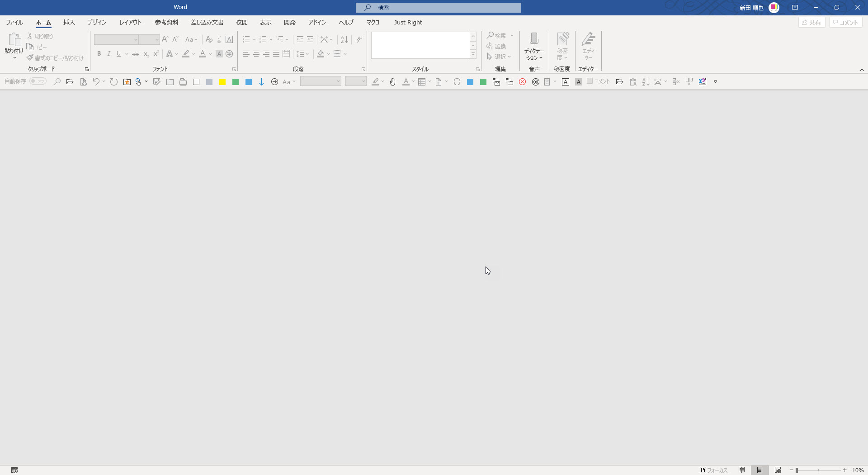Click the Editor pen icon
Screen dimensions: 868x475
coord(588,39)
